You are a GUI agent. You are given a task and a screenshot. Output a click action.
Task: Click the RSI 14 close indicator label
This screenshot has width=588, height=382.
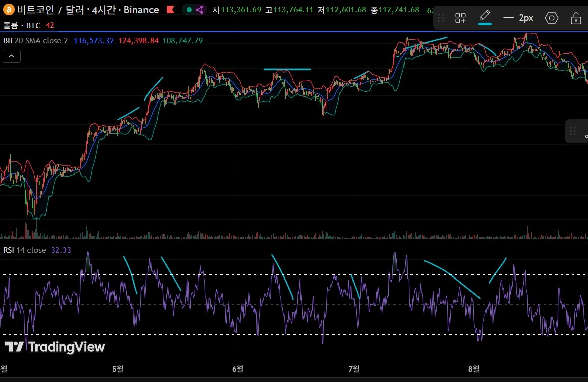[x=24, y=250]
